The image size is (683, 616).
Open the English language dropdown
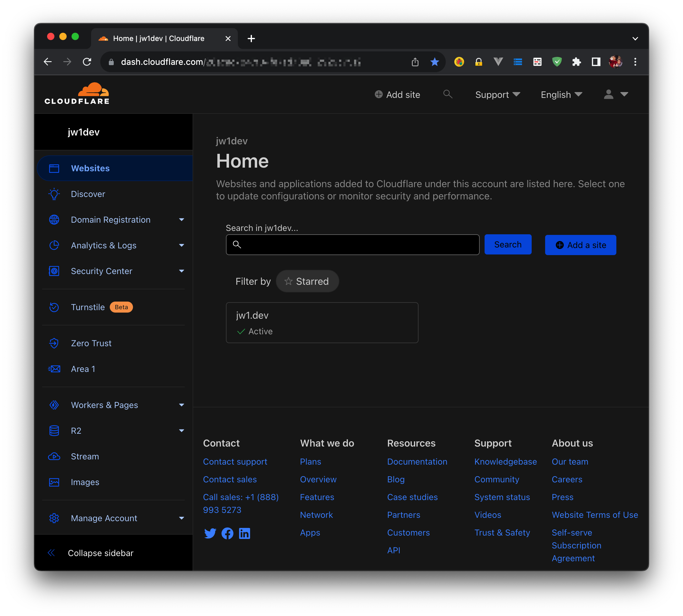pos(561,95)
